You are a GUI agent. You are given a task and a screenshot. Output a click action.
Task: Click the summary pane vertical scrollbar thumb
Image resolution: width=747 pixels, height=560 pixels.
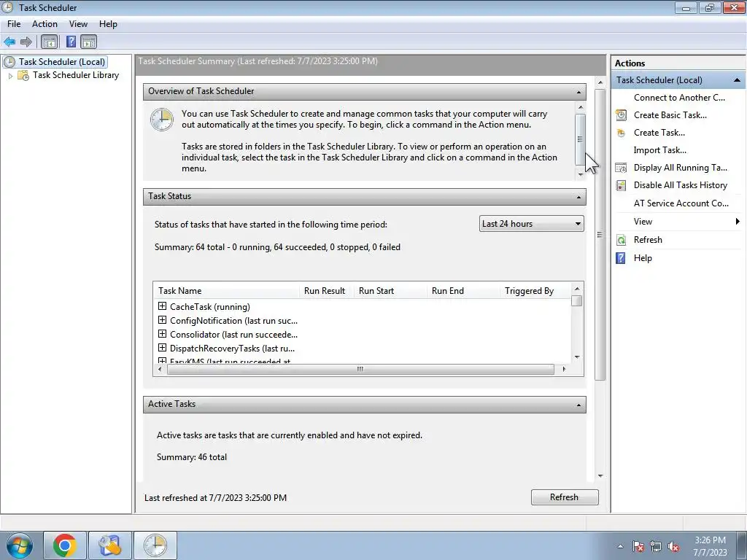[600, 235]
